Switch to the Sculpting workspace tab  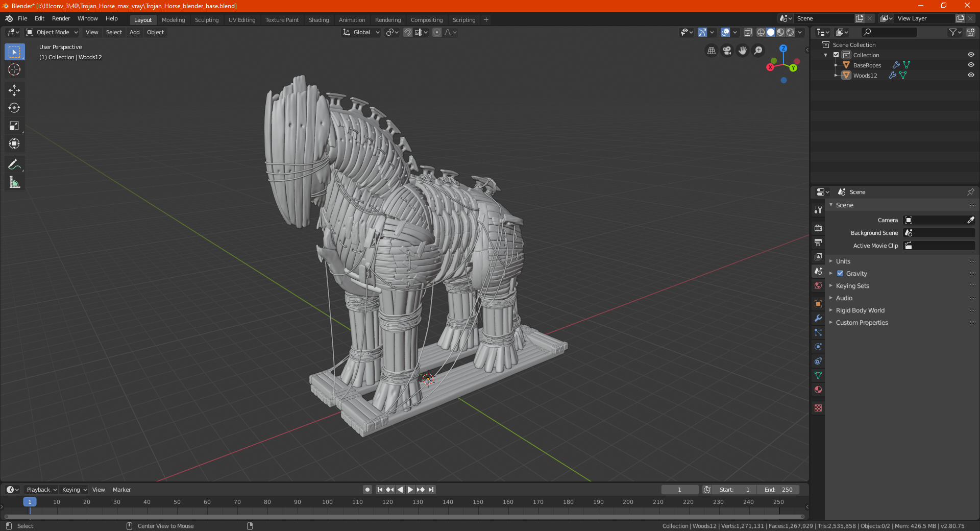click(x=207, y=20)
